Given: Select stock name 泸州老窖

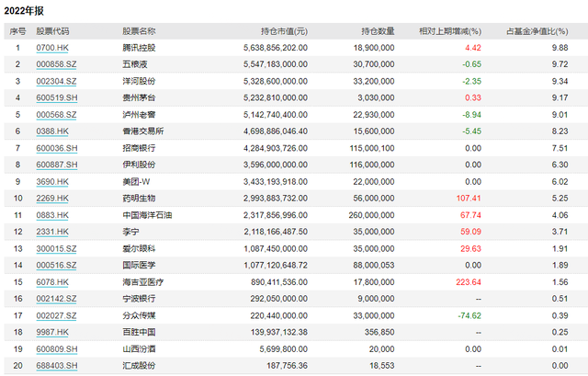Looking at the screenshot, I should (x=139, y=114).
